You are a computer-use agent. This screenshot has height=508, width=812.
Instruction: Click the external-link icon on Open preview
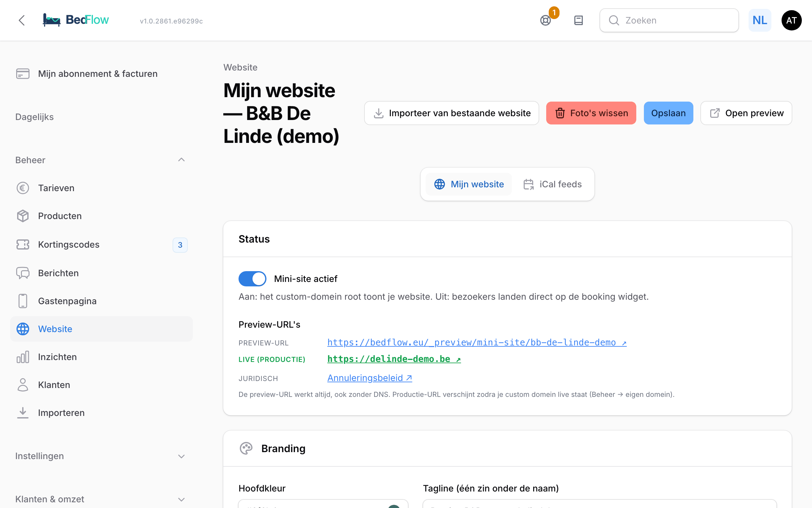(715, 113)
